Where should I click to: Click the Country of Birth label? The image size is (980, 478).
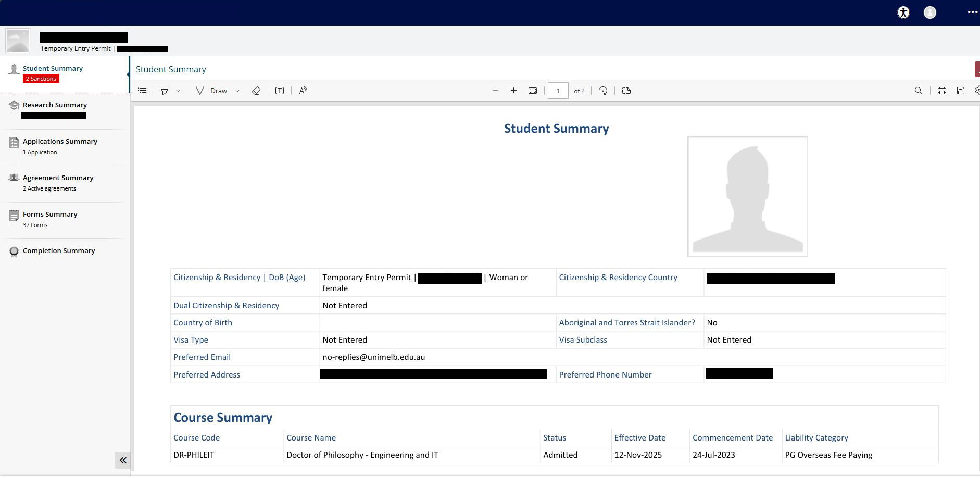203,323
